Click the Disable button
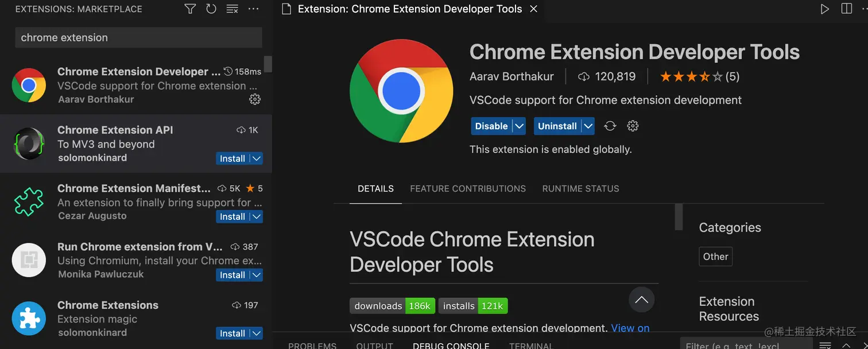Viewport: 868px width, 349px height. (x=491, y=126)
